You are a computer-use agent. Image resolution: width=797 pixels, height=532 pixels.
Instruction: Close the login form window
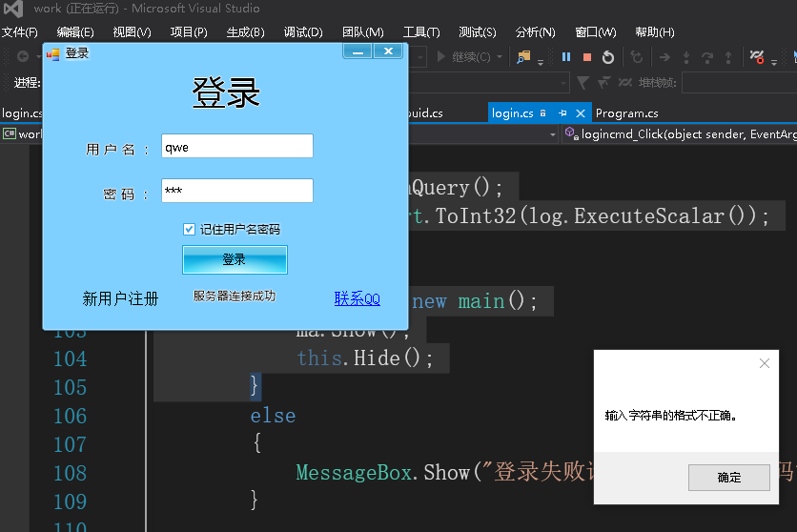coord(388,51)
